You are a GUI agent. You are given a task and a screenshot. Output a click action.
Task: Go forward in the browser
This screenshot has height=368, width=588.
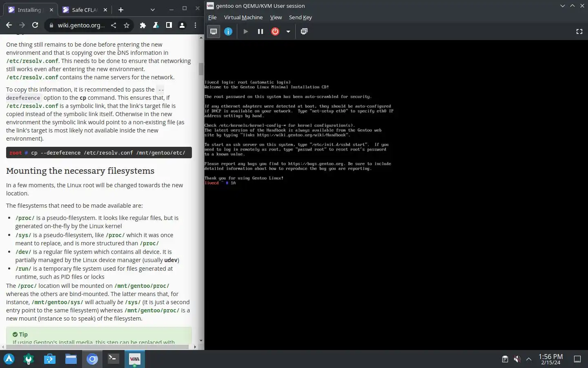click(x=22, y=25)
